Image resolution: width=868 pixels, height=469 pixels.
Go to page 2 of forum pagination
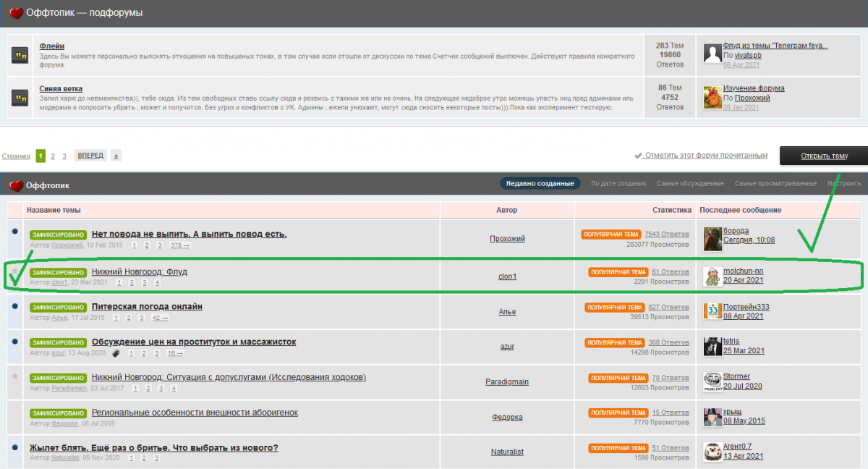pyautogui.click(x=53, y=156)
